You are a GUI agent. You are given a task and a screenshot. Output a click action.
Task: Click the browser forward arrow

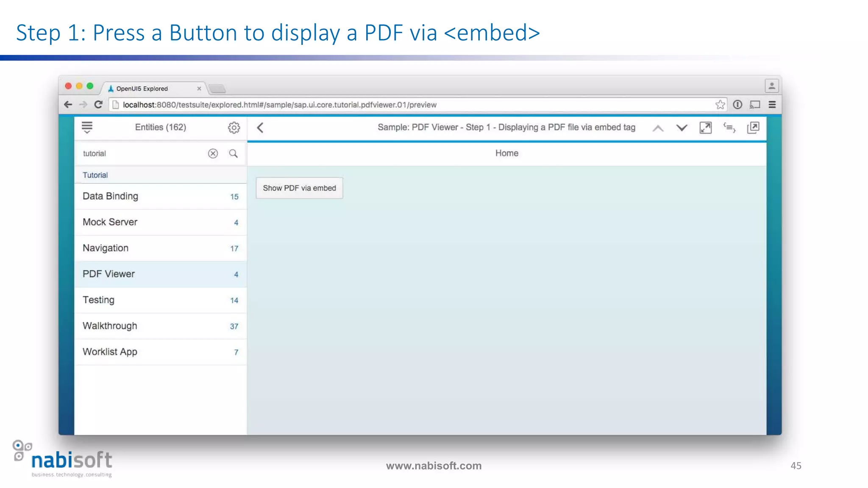point(83,105)
